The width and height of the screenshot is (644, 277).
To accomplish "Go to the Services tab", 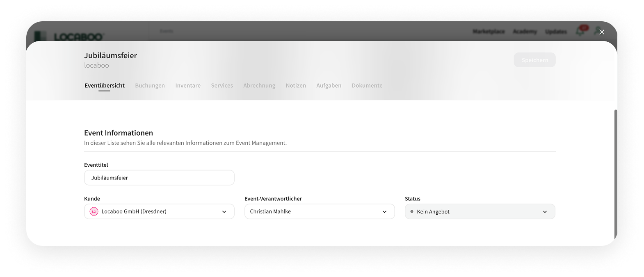I will [x=222, y=86].
